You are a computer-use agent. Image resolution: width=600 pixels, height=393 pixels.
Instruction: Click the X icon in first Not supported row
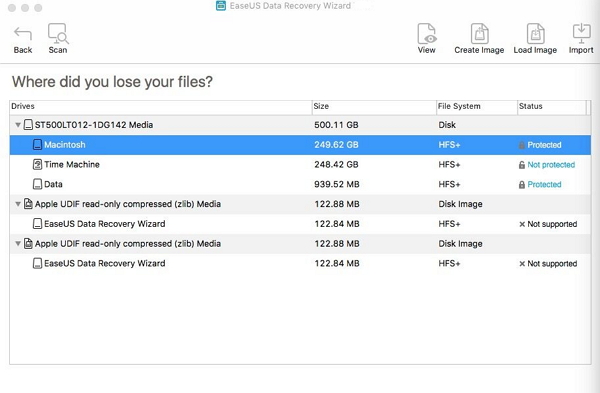(x=522, y=224)
